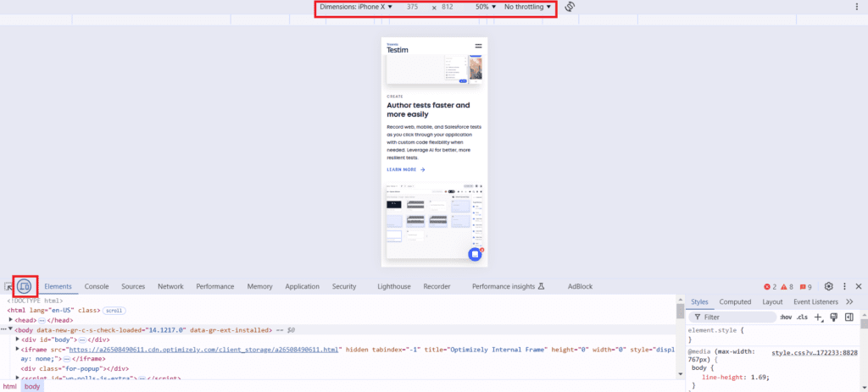This screenshot has height=392, width=868.
Task: Click the issues count flag icon
Action: tap(805, 286)
